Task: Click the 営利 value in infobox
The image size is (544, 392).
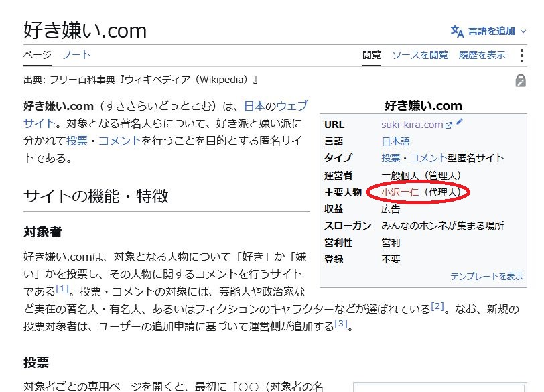Action: (391, 243)
